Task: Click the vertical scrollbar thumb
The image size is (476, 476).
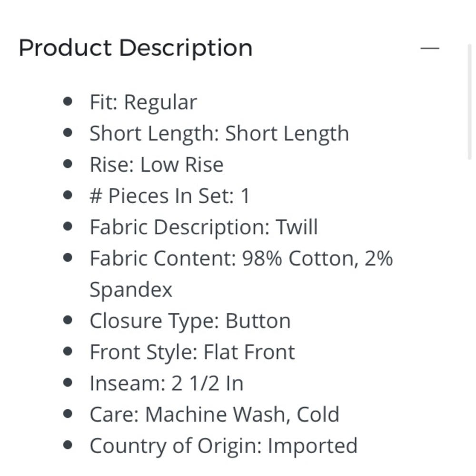Action: tap(470, 101)
